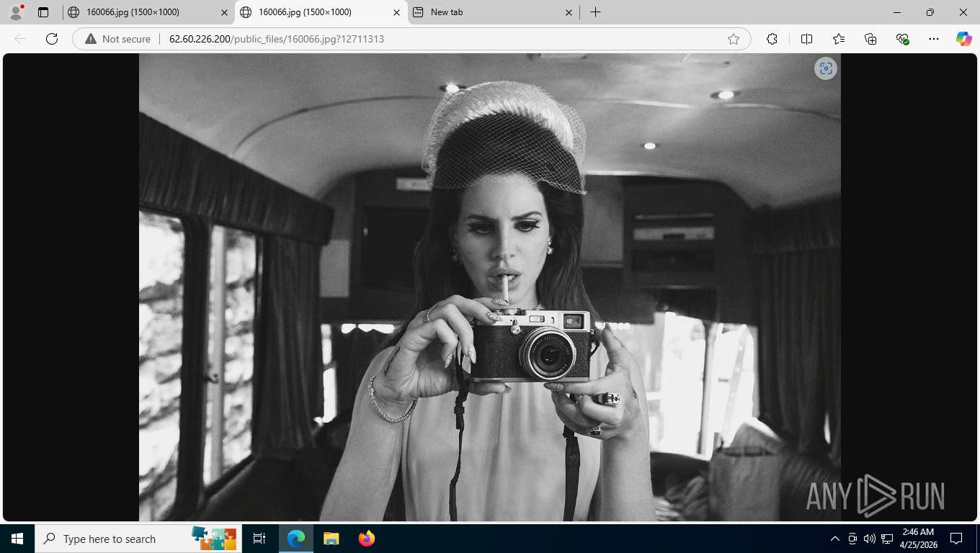Show hidden system tray icons
The image size is (980, 553).
[x=835, y=539]
